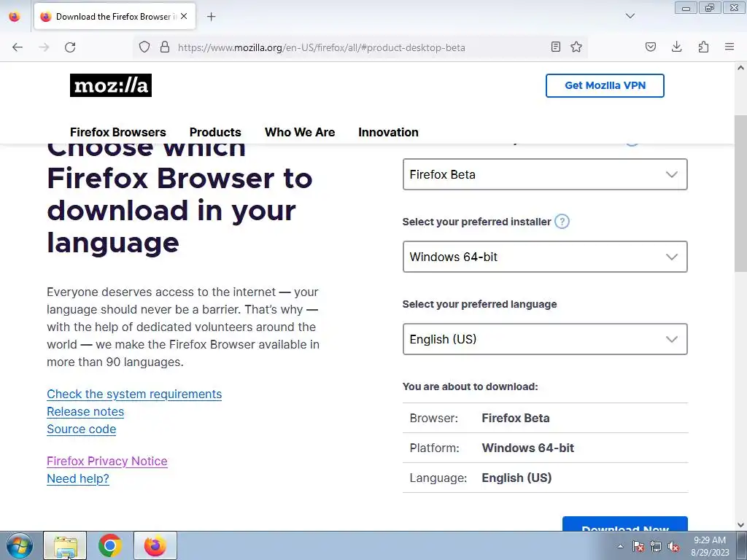Click the Mozilla logo
This screenshot has height=560, width=747.
(x=111, y=85)
